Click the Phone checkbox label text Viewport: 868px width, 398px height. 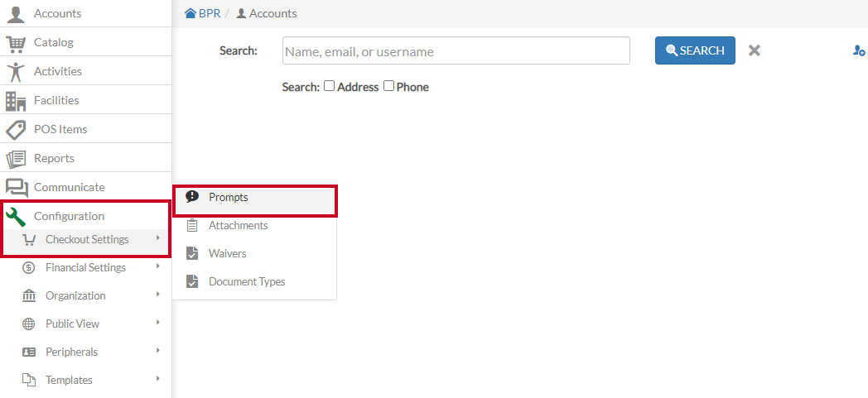click(412, 87)
